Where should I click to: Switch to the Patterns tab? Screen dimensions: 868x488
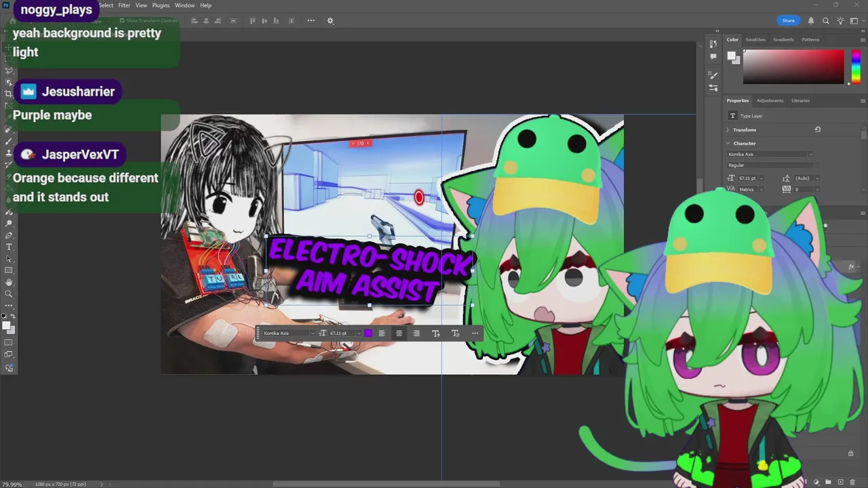[x=810, y=39]
